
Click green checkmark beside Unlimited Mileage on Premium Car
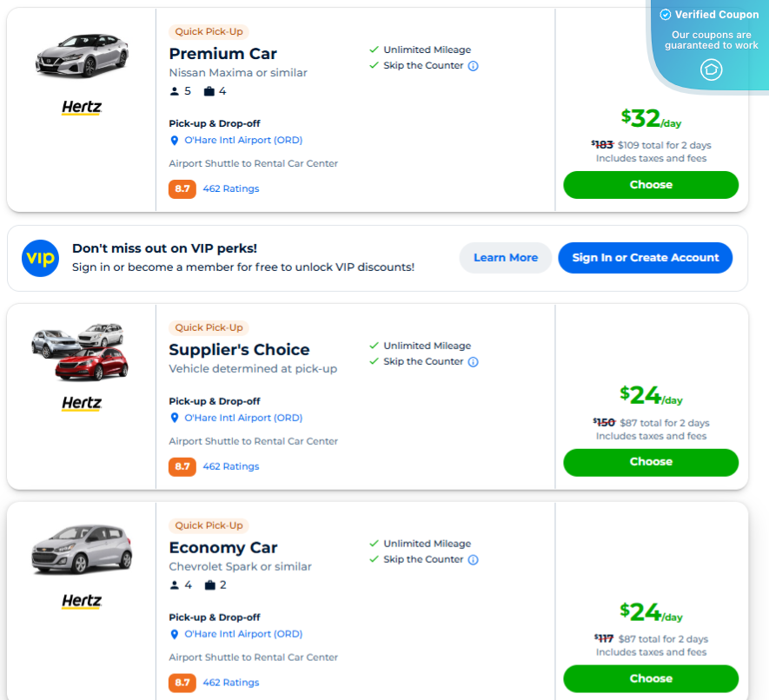click(373, 50)
